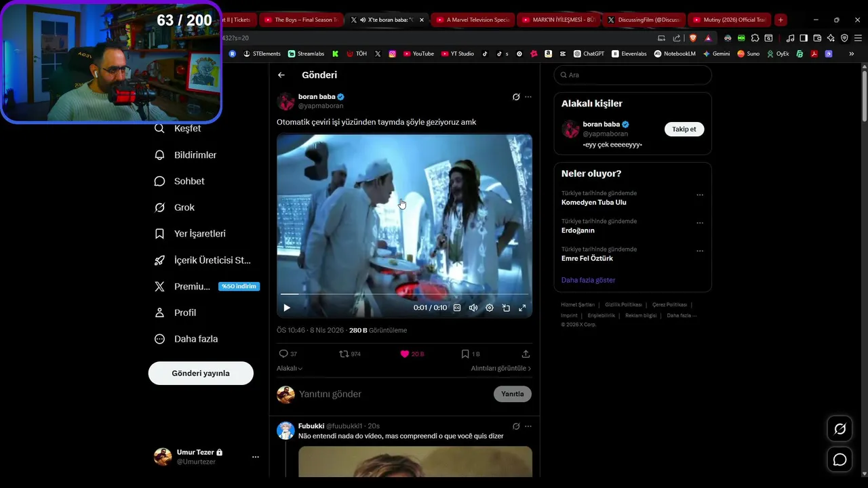Enter fullscreen video mode
The height and width of the screenshot is (488, 868).
[522, 308]
